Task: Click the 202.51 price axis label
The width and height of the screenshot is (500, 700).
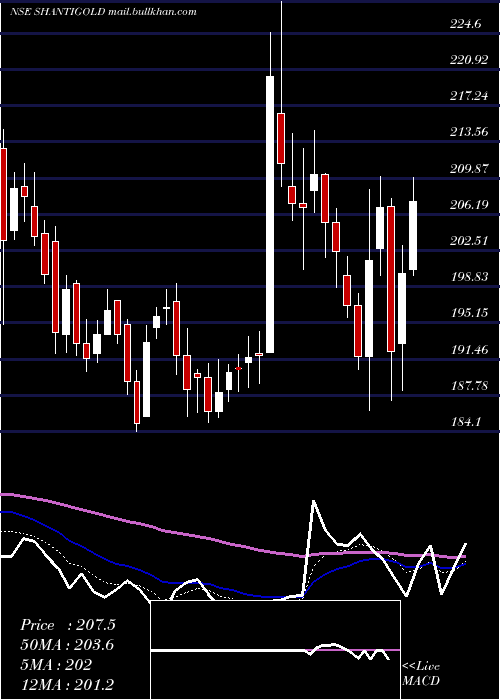Action: pos(469,241)
